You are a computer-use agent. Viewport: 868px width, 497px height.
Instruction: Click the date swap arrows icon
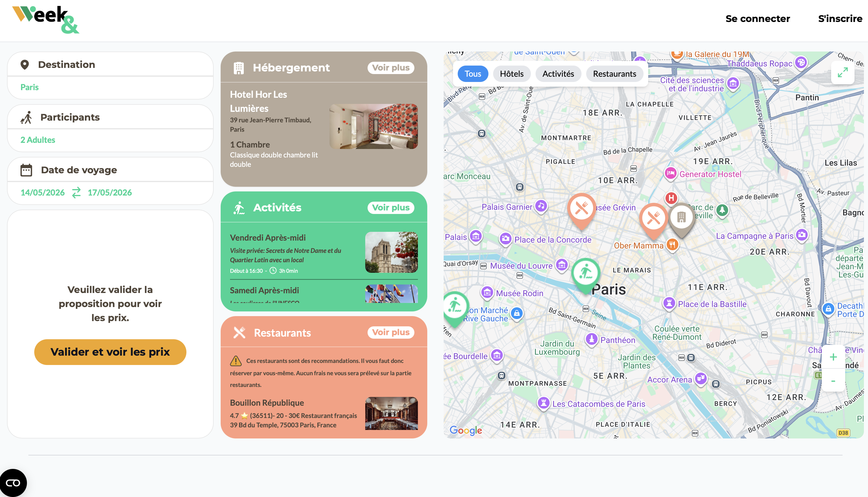(76, 192)
